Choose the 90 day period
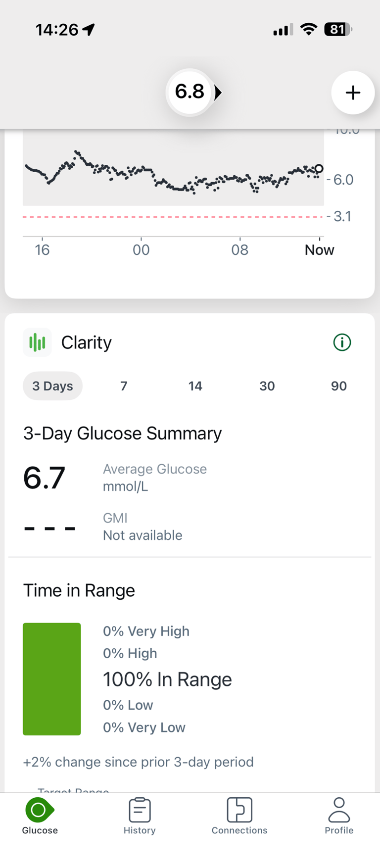 click(339, 386)
